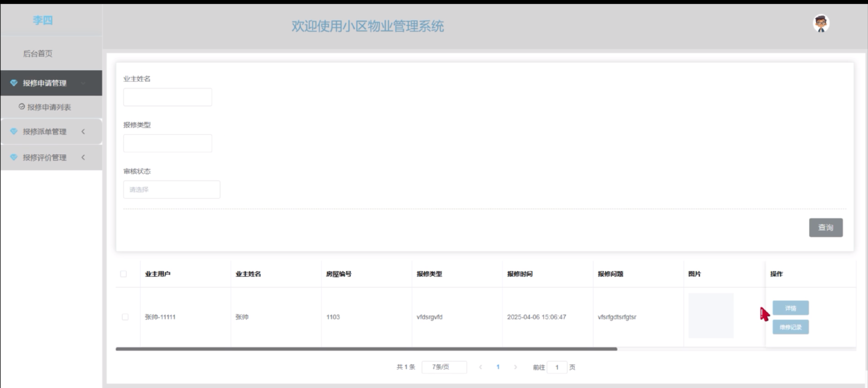Click the 业主姓名 input field

click(x=167, y=97)
